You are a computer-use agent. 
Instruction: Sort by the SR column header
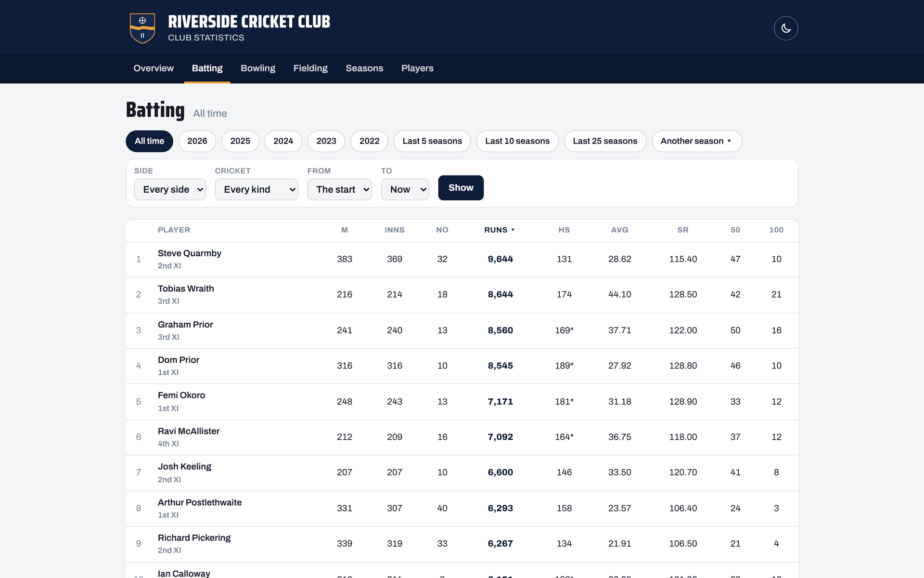(x=683, y=230)
